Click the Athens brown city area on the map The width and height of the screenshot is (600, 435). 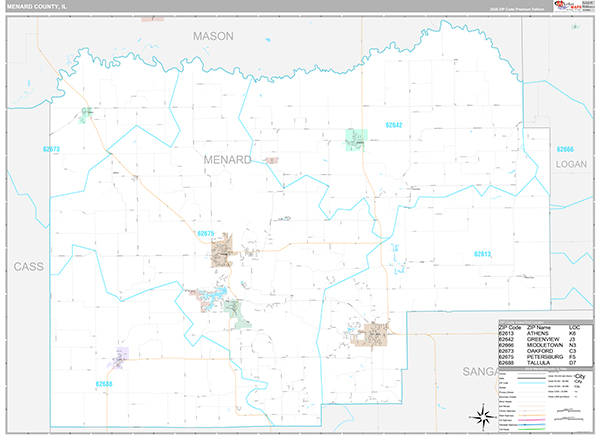(372, 335)
